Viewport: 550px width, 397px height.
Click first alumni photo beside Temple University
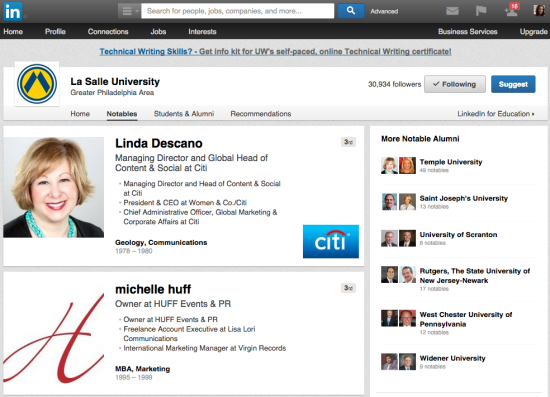(x=389, y=166)
